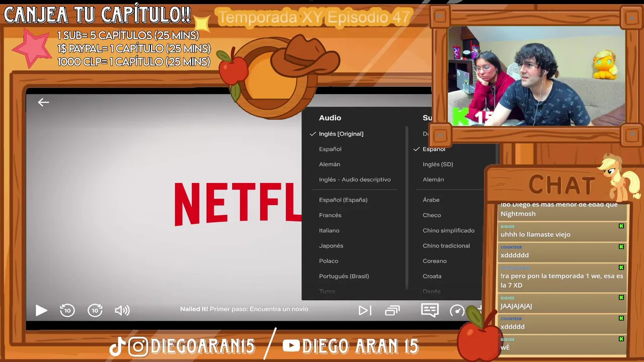This screenshot has height=362, width=644.
Task: Select Inglés - Audio descriptivo
Action: pos(355,179)
